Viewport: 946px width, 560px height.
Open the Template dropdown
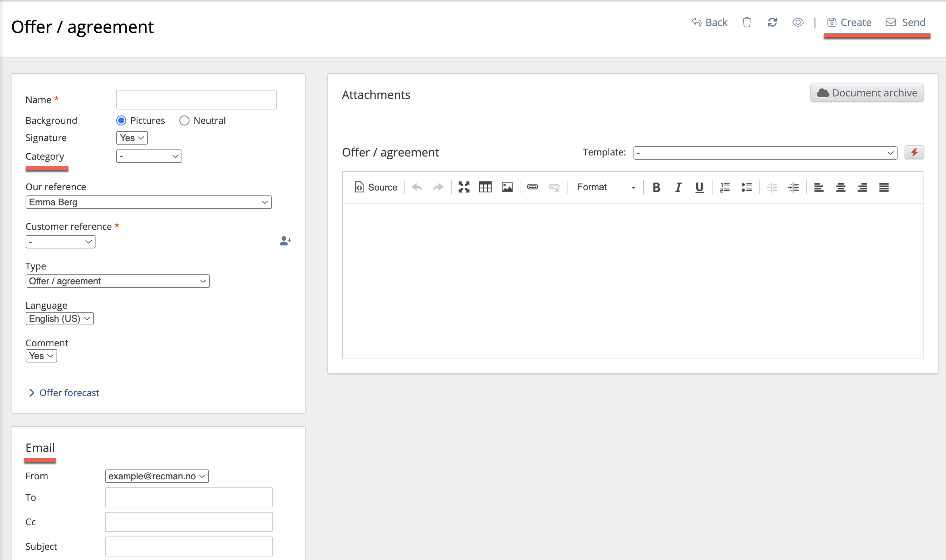(x=765, y=153)
